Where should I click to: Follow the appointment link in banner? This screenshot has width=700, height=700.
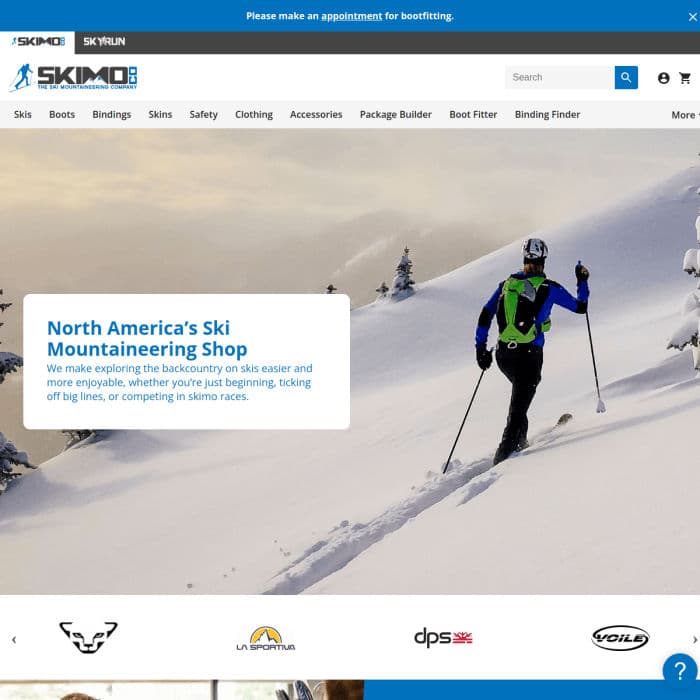click(x=352, y=16)
